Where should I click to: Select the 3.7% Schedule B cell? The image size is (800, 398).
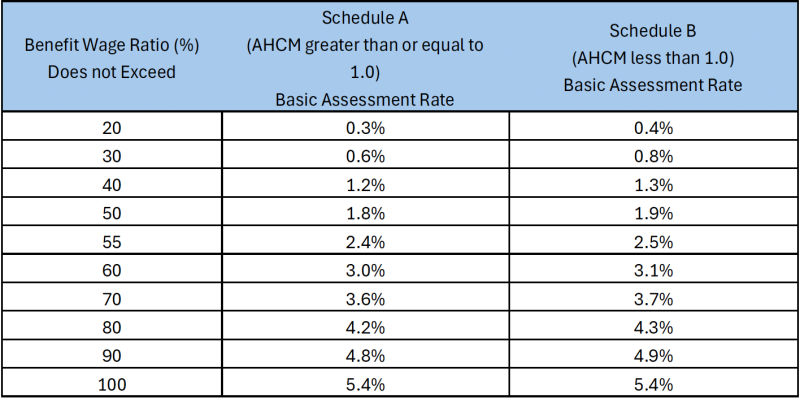coord(653,297)
